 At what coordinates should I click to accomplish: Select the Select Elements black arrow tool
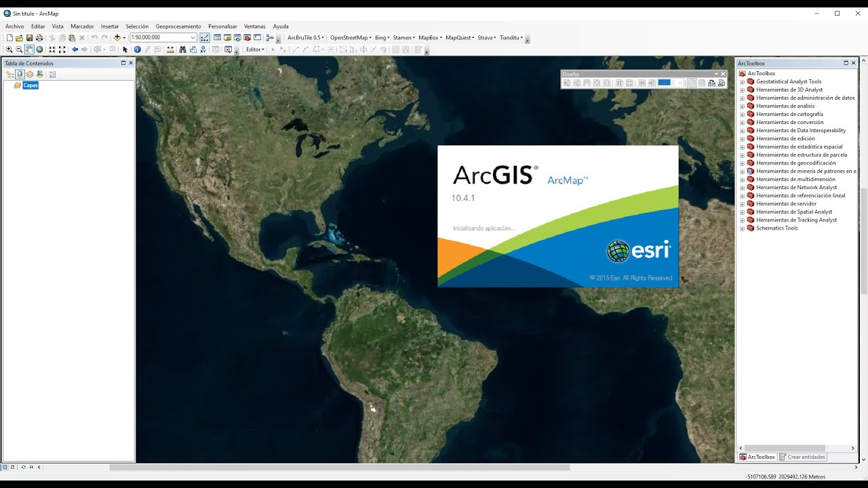point(125,49)
